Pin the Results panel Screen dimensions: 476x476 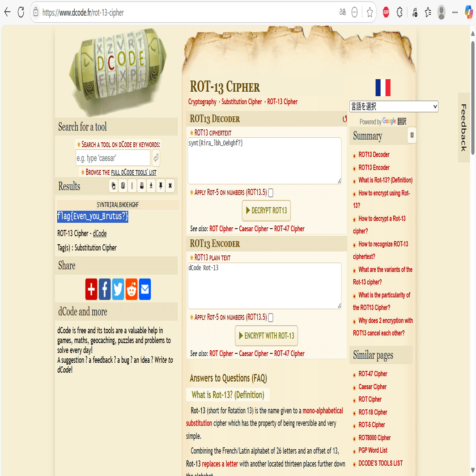tap(160, 186)
